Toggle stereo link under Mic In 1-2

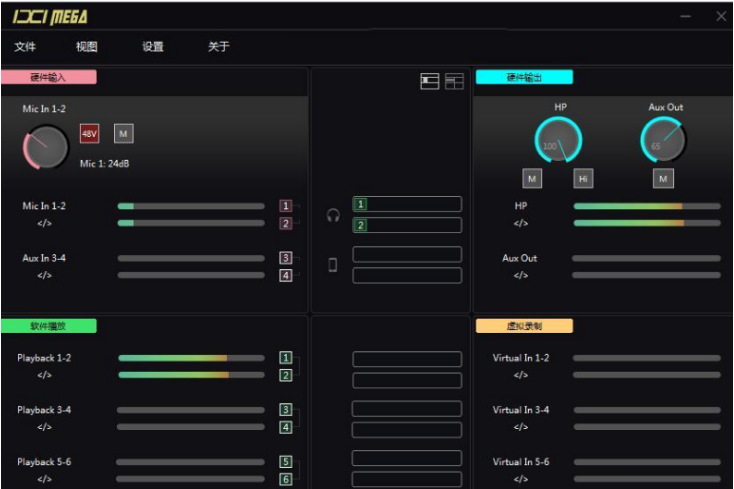tap(44, 223)
